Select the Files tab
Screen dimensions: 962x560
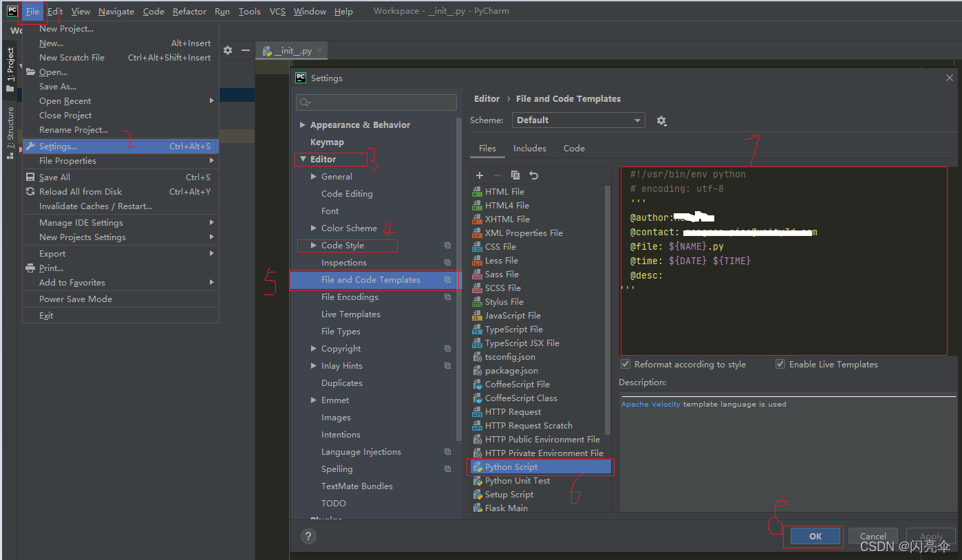487,149
